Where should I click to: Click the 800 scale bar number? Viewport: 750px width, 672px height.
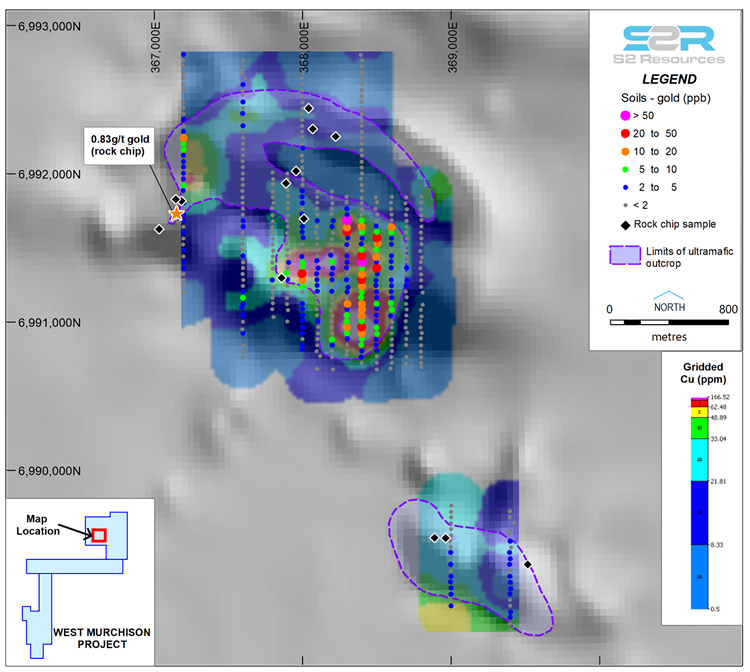click(728, 309)
